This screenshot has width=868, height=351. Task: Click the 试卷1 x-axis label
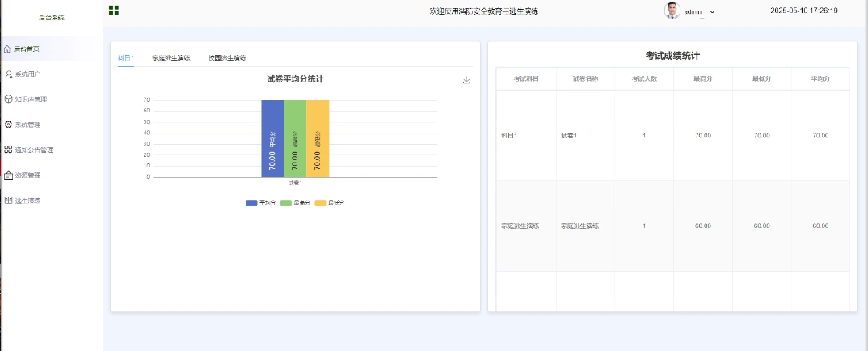pyautogui.click(x=295, y=184)
